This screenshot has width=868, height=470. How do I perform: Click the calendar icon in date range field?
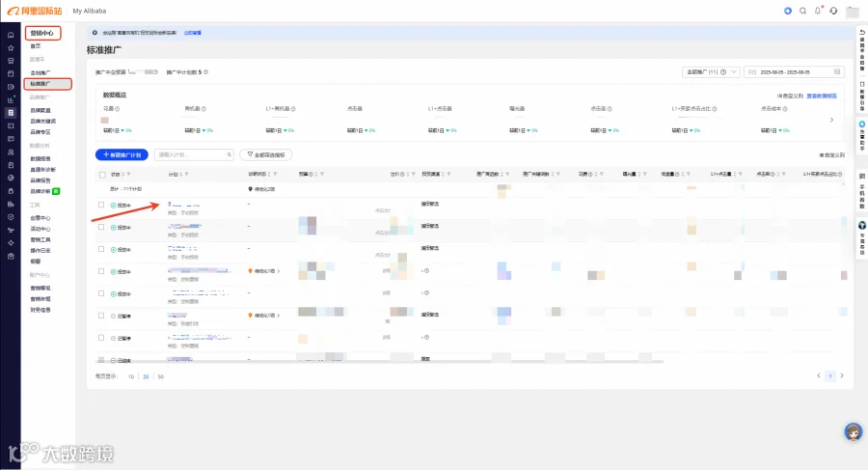point(837,72)
